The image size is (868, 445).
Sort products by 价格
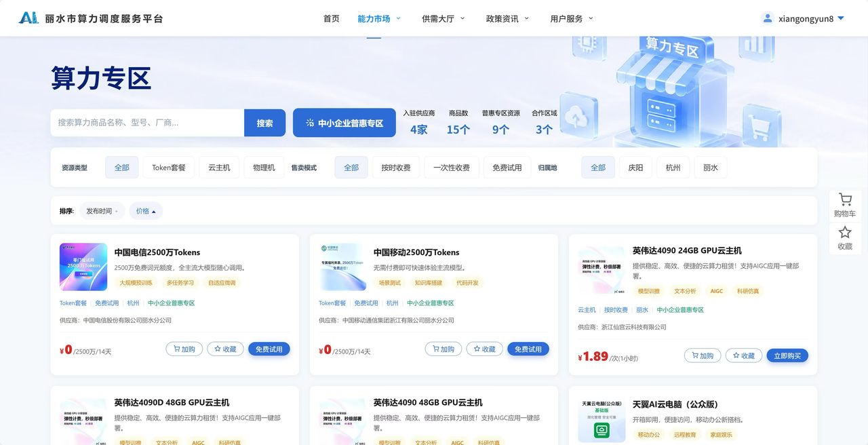point(146,211)
